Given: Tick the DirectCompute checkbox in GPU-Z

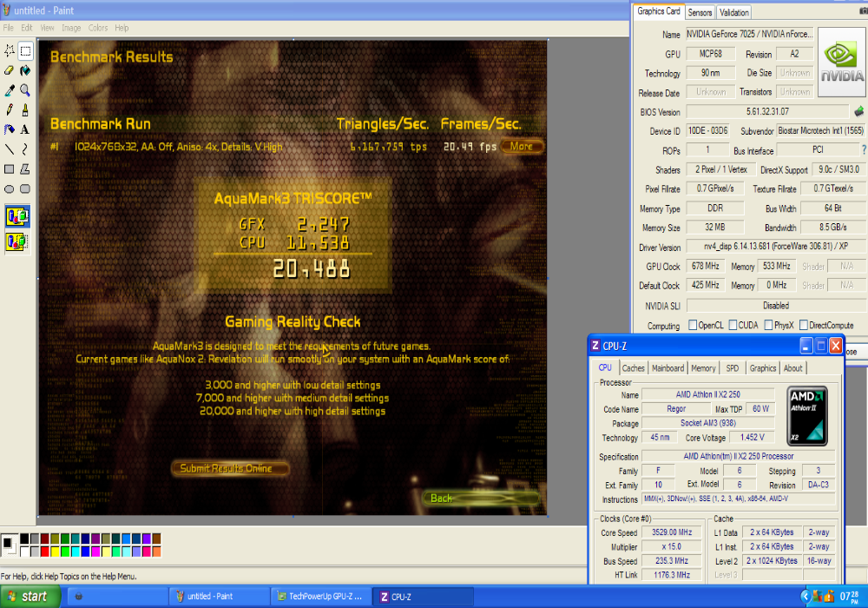Looking at the screenshot, I should pyautogui.click(x=804, y=325).
